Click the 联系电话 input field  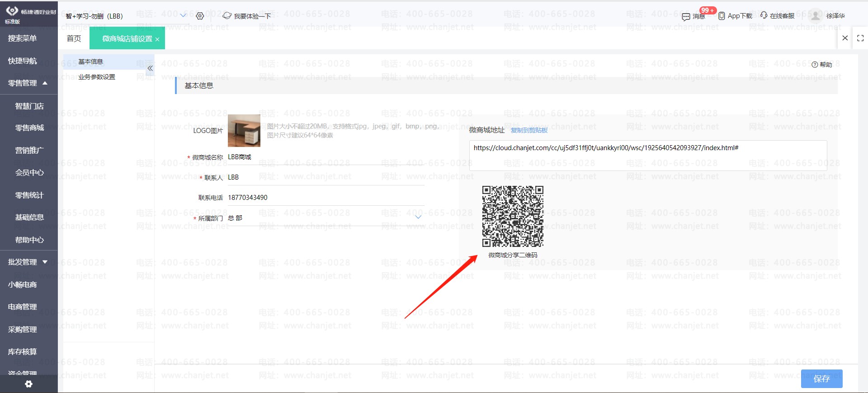point(326,198)
